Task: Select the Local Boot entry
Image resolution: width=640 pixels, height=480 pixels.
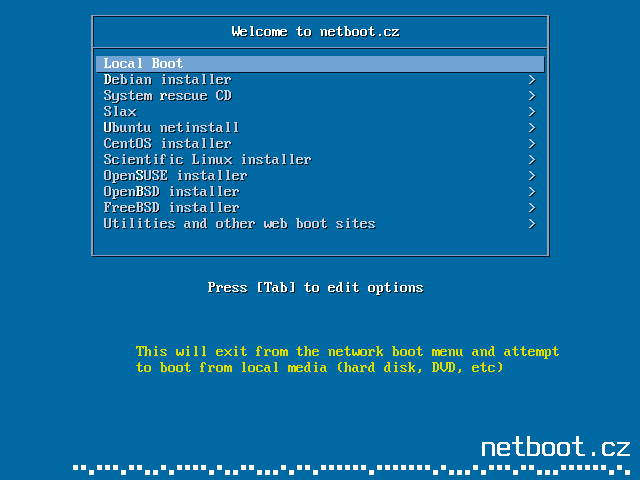Action: click(143, 64)
